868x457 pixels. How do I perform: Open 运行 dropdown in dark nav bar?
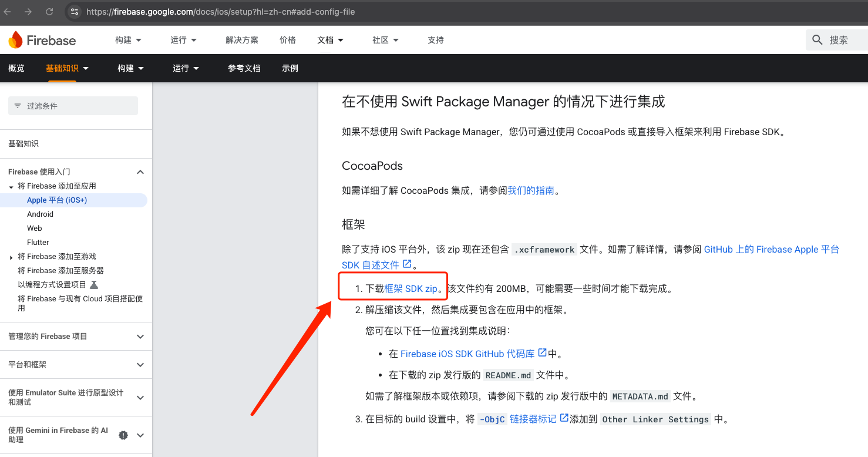(186, 68)
